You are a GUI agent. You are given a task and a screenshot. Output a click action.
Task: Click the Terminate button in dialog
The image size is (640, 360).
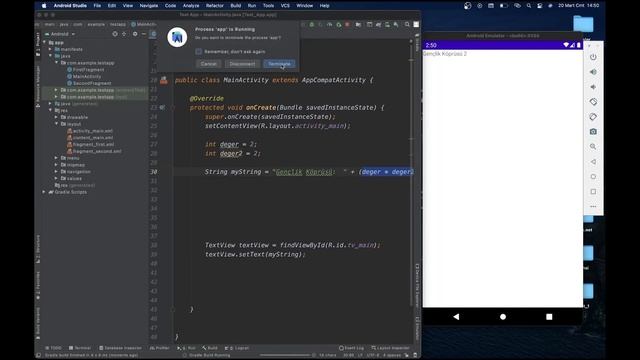point(279,64)
